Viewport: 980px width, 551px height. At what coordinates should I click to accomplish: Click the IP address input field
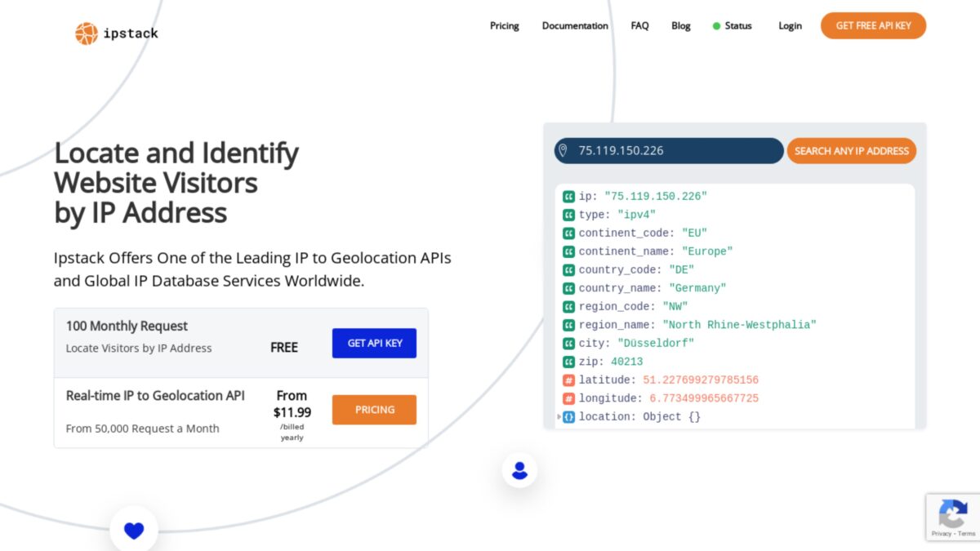click(x=670, y=150)
